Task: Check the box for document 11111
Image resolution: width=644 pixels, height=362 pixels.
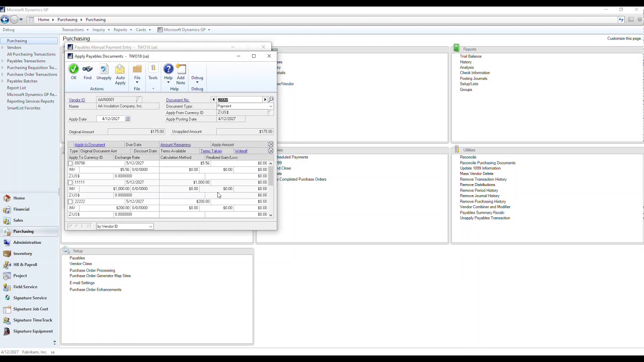Action: (x=70, y=183)
